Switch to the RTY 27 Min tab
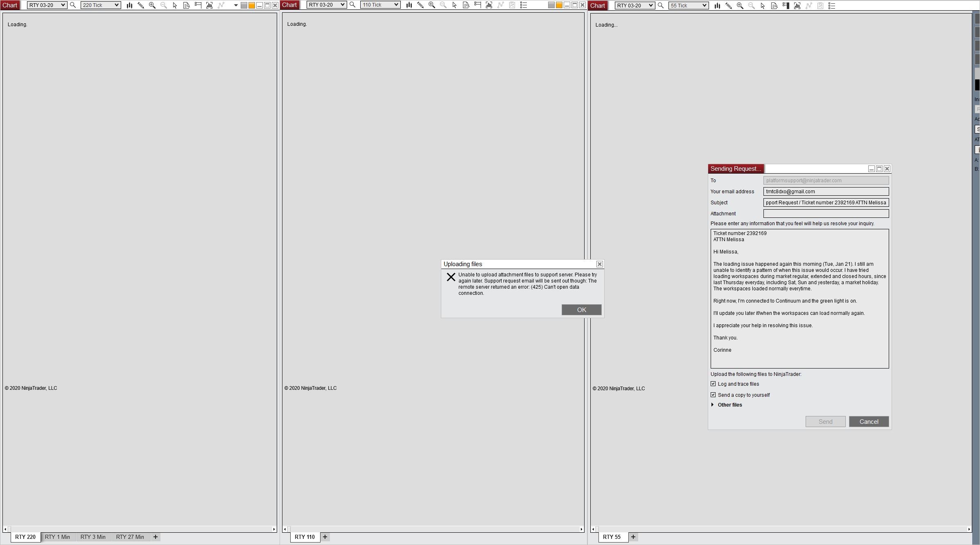Image resolution: width=980 pixels, height=545 pixels. click(130, 537)
